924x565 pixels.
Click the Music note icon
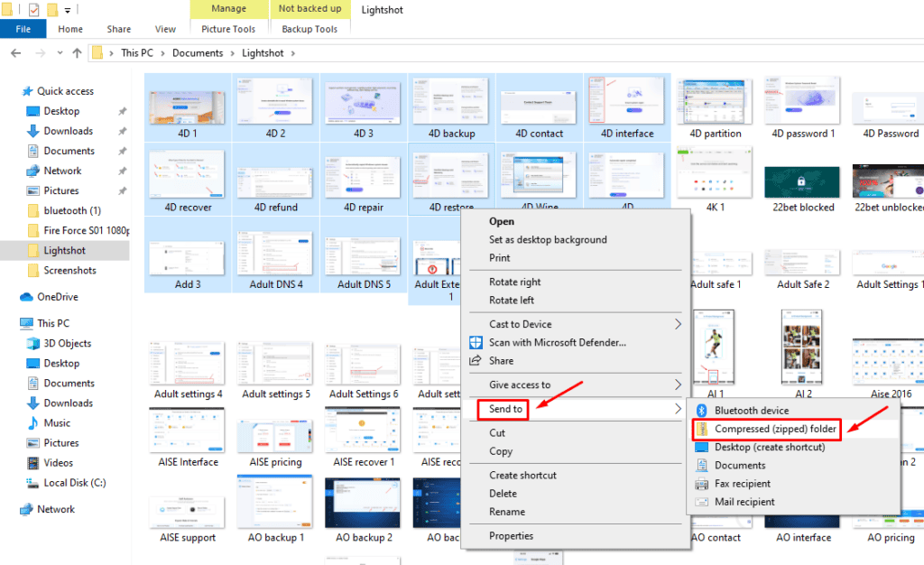tap(33, 423)
